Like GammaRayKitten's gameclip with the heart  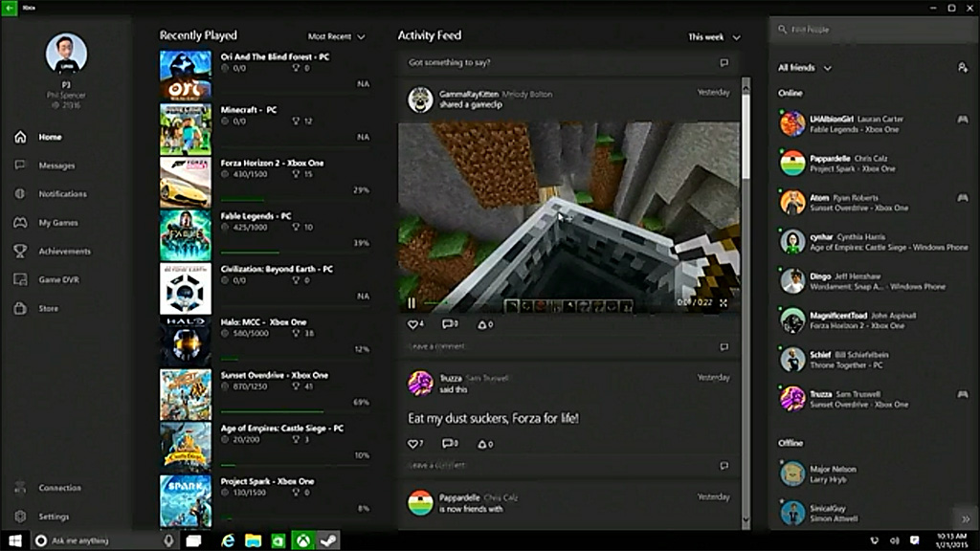[413, 324]
